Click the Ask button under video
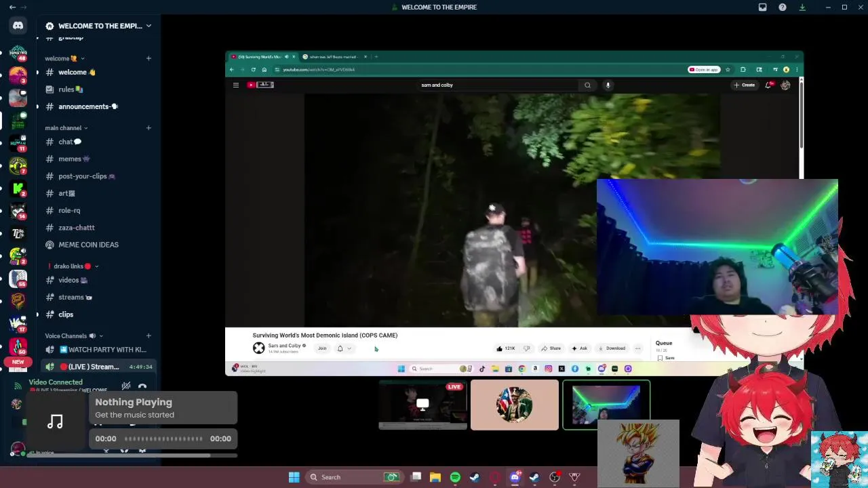 [579, 348]
